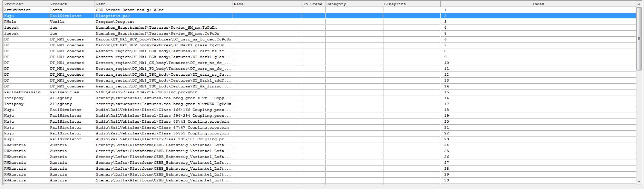644x189 pixels.
Task: Sort by the In Scene column header
Action: coord(313,4)
